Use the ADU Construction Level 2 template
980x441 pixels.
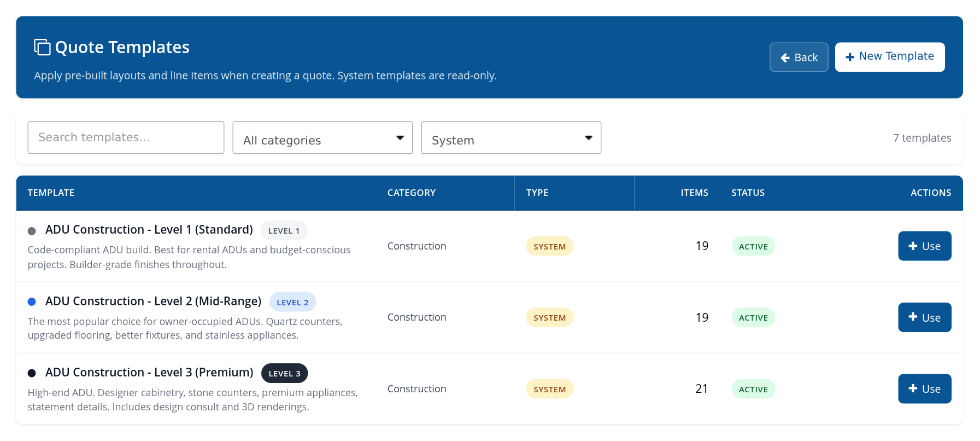coord(924,317)
